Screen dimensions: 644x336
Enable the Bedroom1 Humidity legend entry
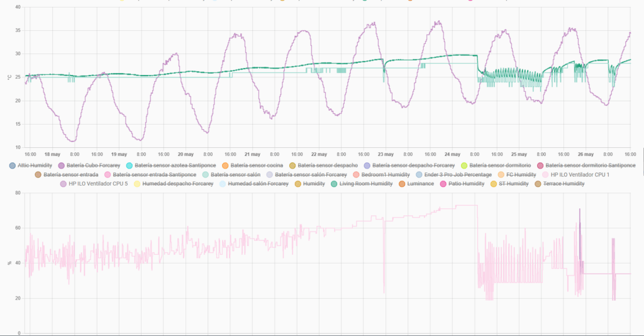point(386,174)
